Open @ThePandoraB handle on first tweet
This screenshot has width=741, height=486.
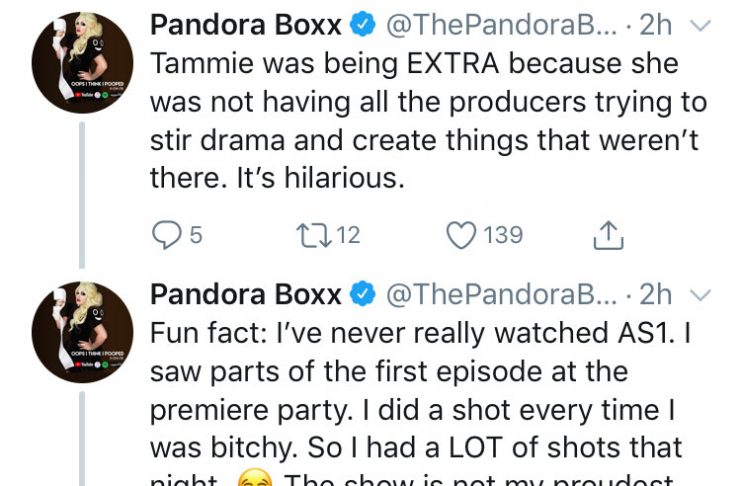tap(501, 25)
